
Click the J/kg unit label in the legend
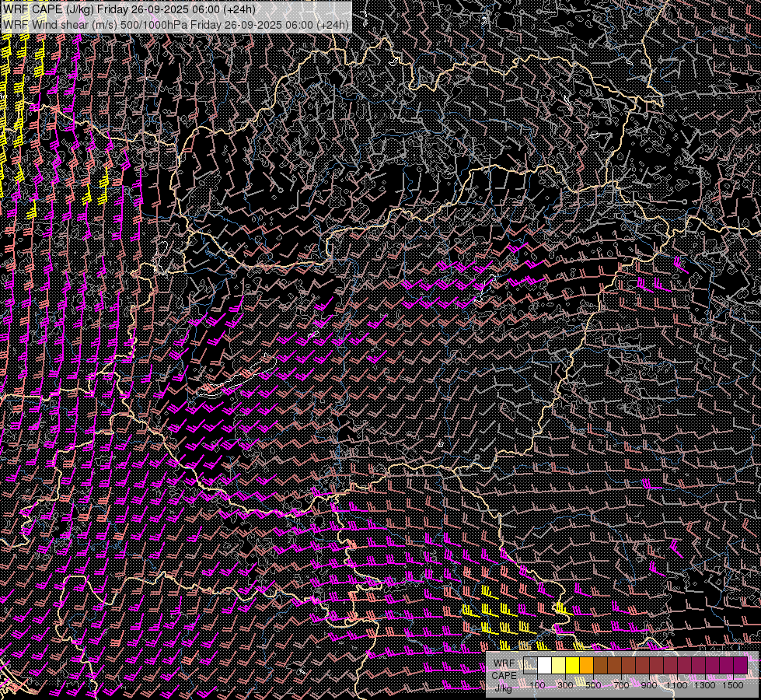pyautogui.click(x=504, y=688)
